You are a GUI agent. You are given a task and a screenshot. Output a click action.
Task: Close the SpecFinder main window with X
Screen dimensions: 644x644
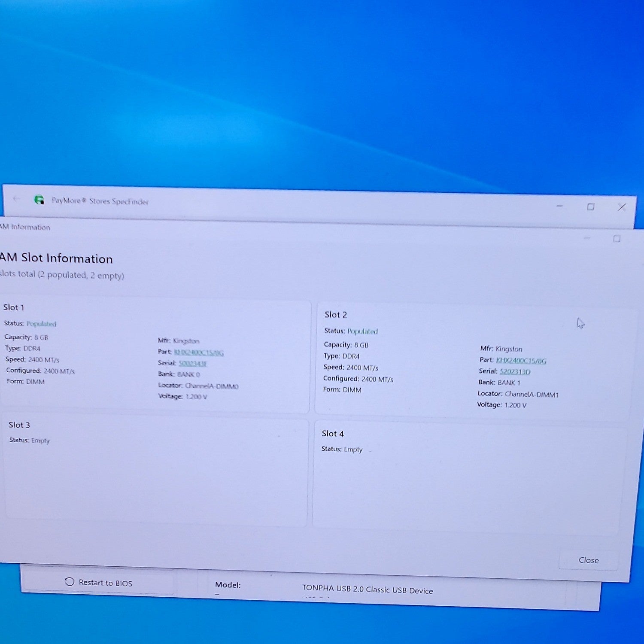coord(622,207)
